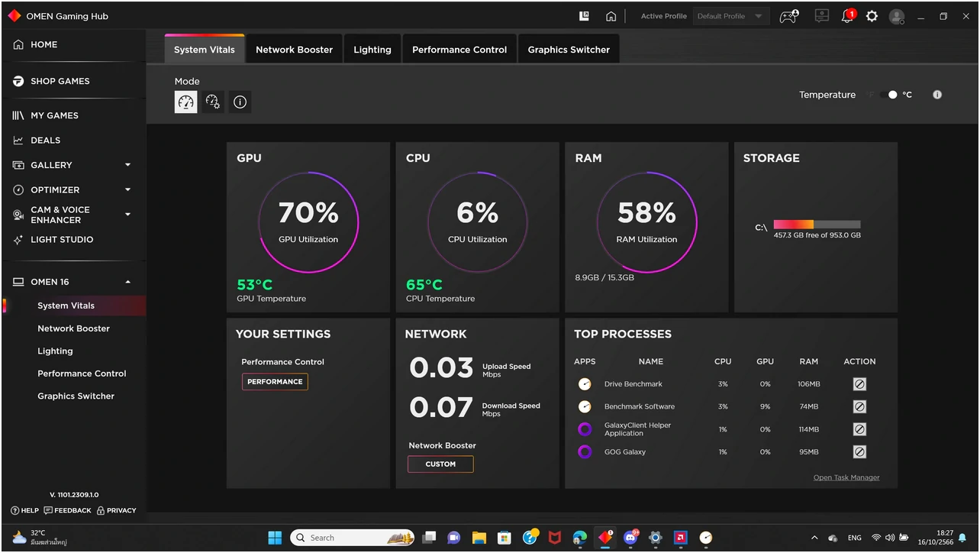Open Task Manager link
The height and width of the screenshot is (553, 980).
click(x=846, y=477)
